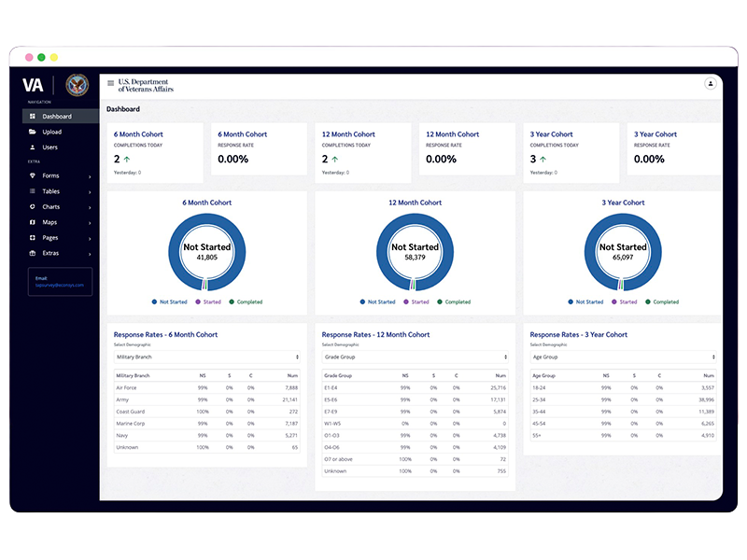Click the Veterans Affairs seal logo
This screenshot has height=560, width=747.
[x=77, y=84]
